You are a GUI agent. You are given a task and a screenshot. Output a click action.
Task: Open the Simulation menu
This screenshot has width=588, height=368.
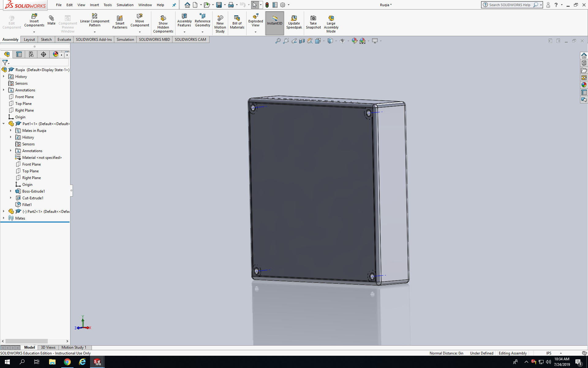pyautogui.click(x=125, y=5)
